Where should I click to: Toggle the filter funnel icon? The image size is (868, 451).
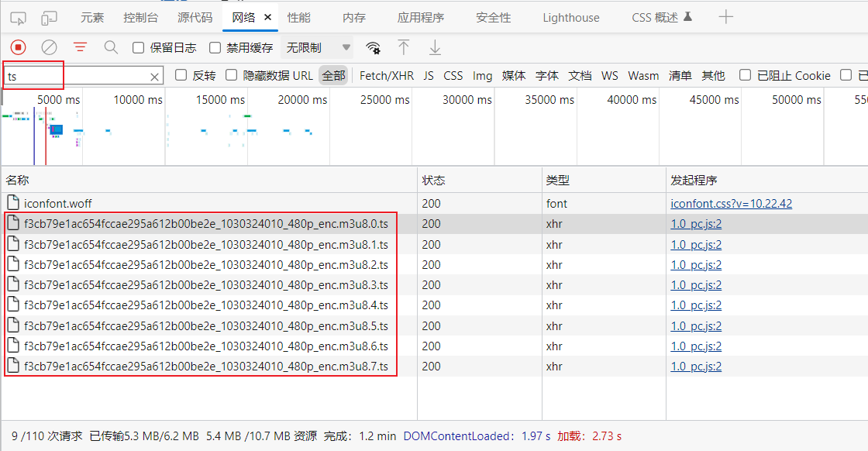tap(80, 48)
